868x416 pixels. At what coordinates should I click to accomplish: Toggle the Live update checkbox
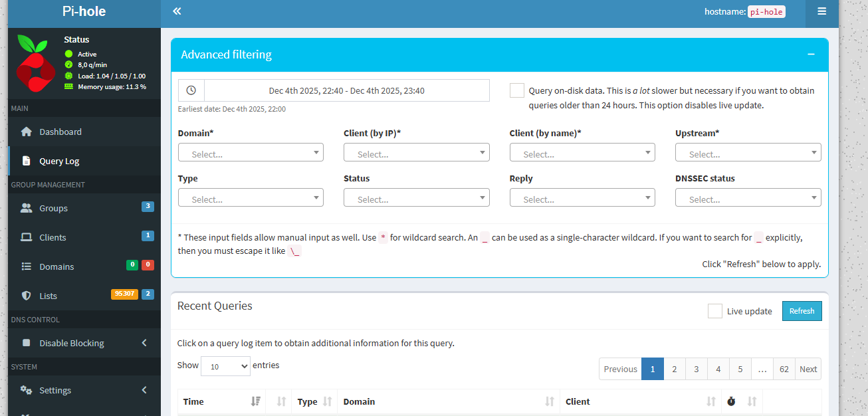pos(715,311)
